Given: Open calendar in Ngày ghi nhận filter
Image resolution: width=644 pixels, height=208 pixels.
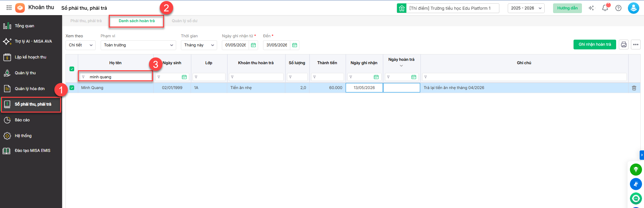Looking at the screenshot, I should [x=376, y=77].
